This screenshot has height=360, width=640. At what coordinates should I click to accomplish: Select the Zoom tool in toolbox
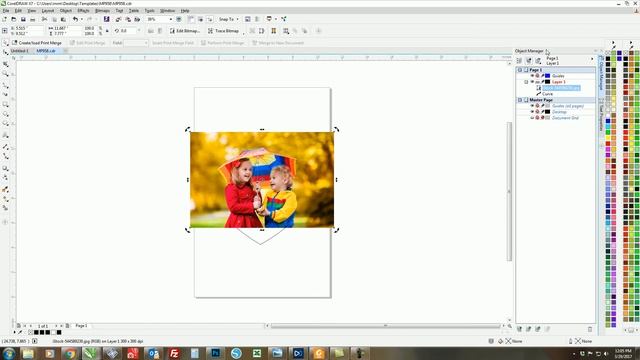[5, 74]
